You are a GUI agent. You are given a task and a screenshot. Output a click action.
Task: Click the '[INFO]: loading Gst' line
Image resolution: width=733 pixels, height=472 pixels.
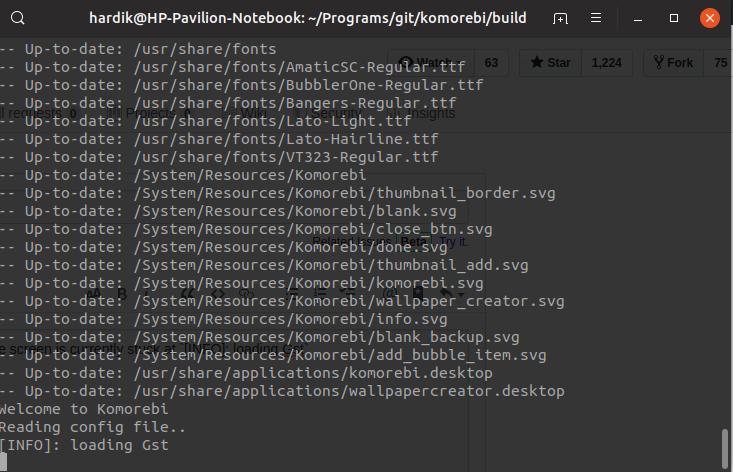click(84, 445)
